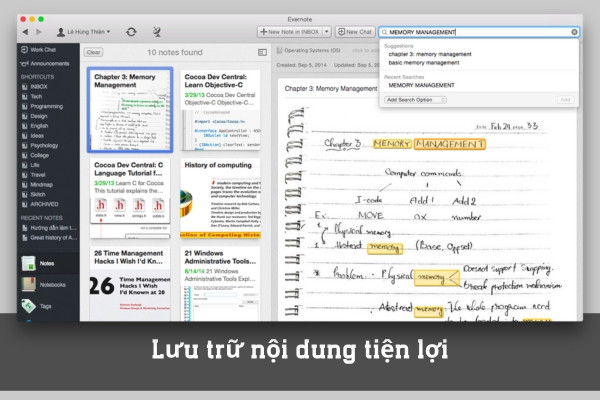600x400 pixels.
Task: Open recent note Hướng dẫn làm t...
Action: 48,228
